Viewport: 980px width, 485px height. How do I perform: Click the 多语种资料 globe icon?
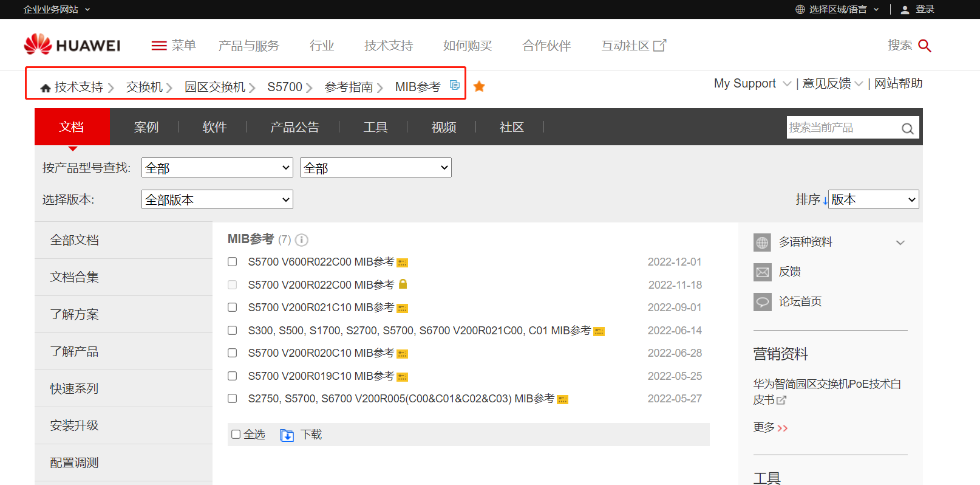762,243
